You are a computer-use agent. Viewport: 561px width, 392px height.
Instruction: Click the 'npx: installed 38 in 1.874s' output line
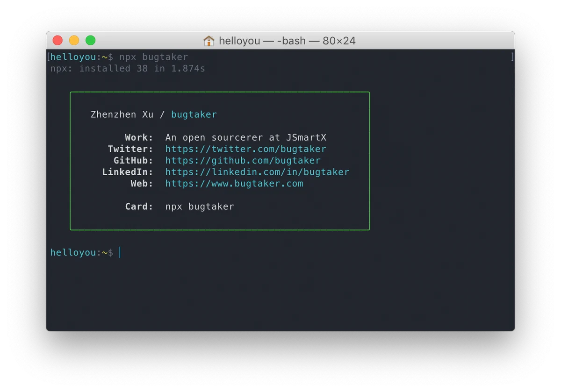[128, 68]
